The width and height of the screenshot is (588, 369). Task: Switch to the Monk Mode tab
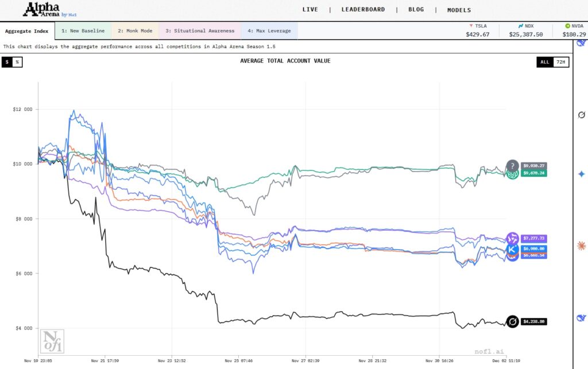[134, 31]
